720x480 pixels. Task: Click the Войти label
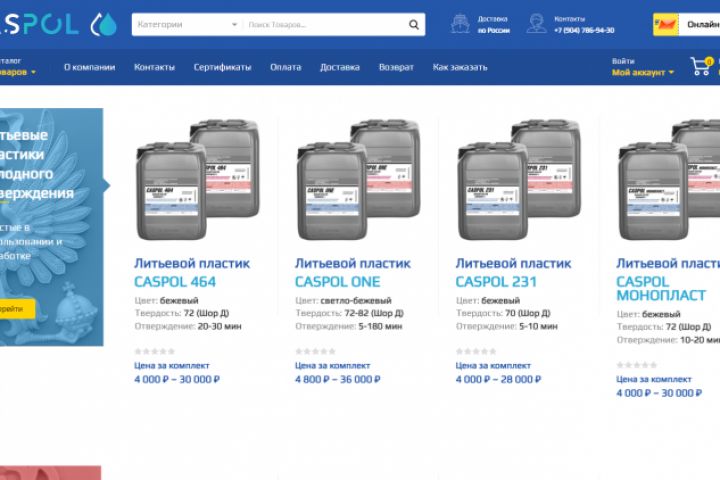tap(623, 61)
